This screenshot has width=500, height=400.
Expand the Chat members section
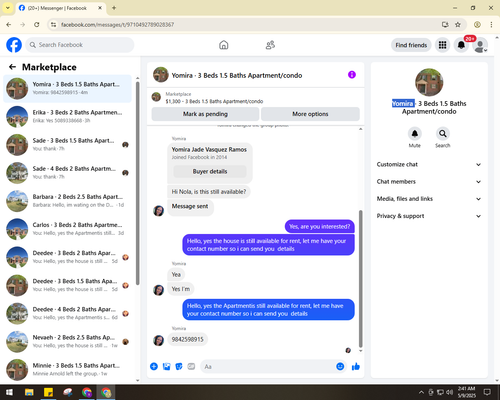point(429,182)
